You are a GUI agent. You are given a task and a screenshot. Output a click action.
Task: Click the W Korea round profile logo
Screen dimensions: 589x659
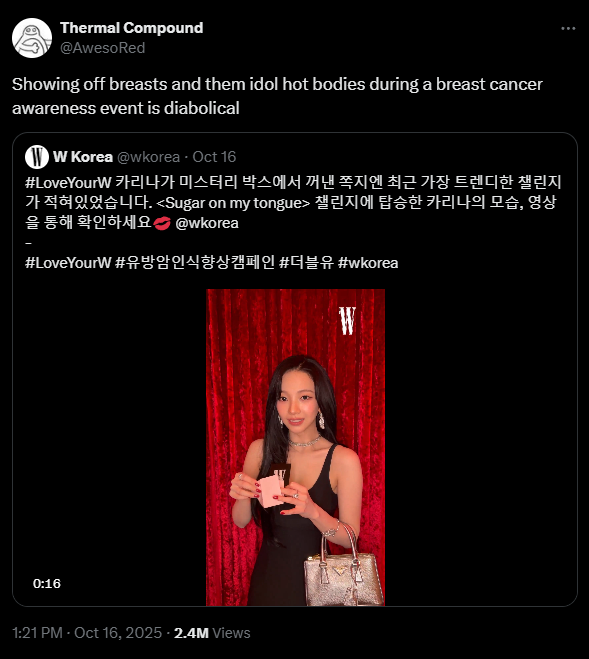coord(37,157)
